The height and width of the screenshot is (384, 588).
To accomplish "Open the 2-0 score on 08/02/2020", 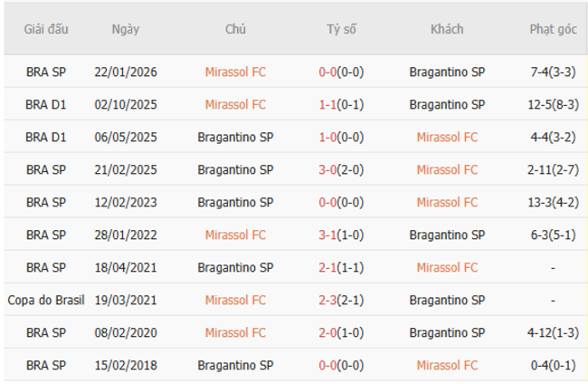I will tap(328, 332).
